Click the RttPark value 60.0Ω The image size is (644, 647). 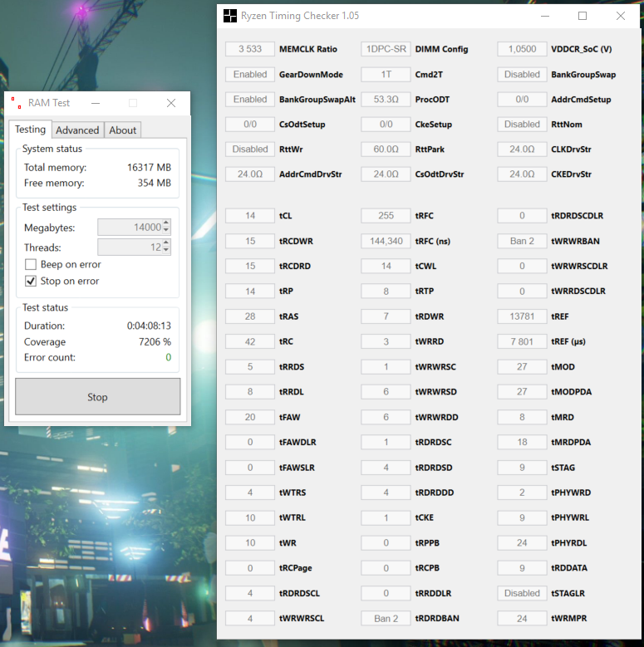coord(386,149)
